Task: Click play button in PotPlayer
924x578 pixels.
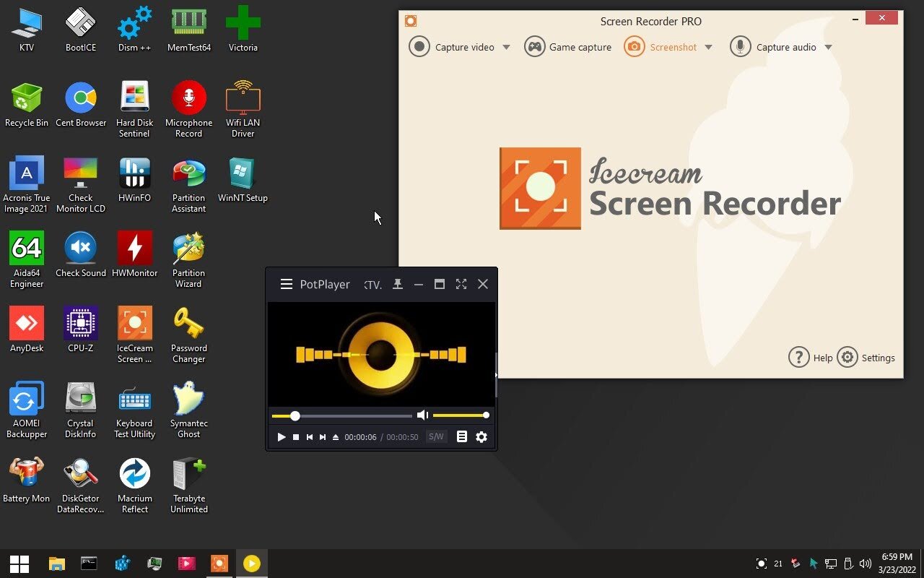Action: (x=282, y=437)
